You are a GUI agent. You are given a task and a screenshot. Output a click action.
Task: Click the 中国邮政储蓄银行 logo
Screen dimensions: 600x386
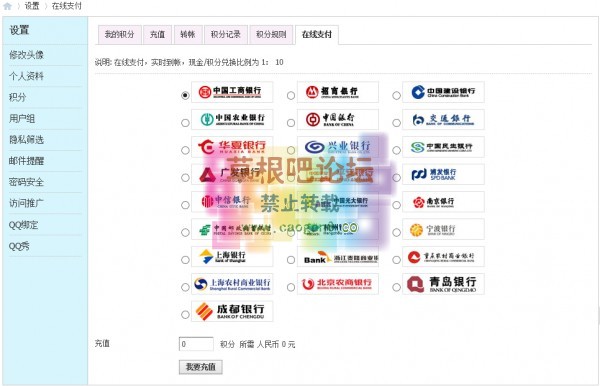pos(232,229)
